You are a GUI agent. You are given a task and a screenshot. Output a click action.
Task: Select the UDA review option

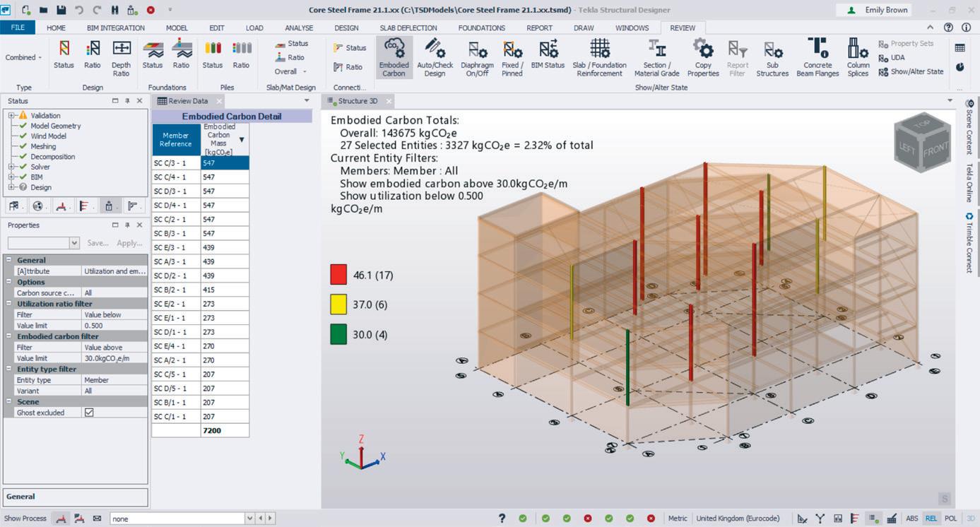pos(892,58)
